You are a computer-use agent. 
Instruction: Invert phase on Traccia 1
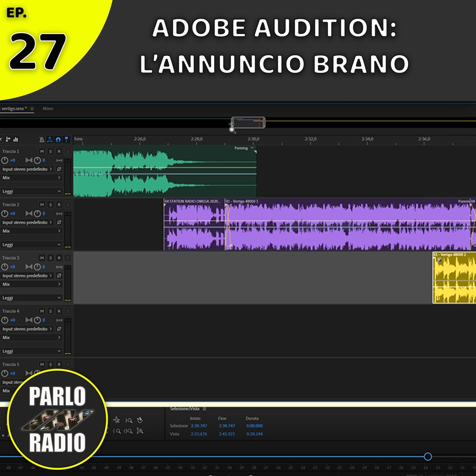[59, 169]
